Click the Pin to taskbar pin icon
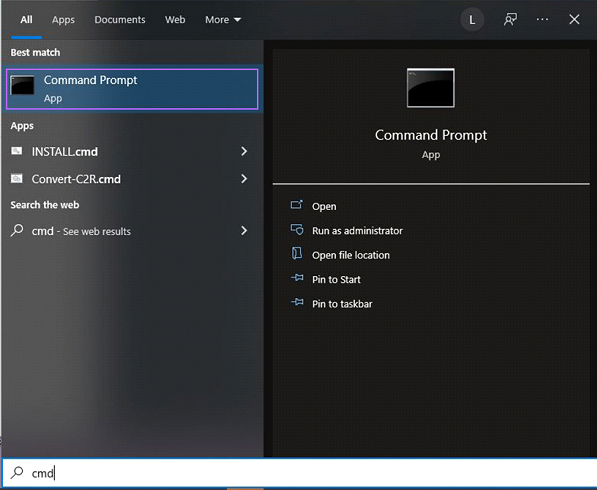The height and width of the screenshot is (490, 597). tap(297, 302)
